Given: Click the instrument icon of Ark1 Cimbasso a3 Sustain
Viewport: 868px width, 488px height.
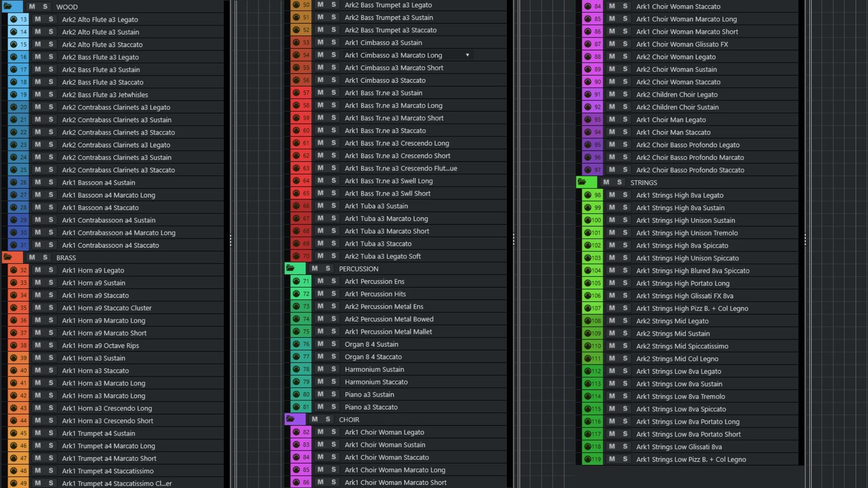Looking at the screenshot, I should tap(296, 42).
